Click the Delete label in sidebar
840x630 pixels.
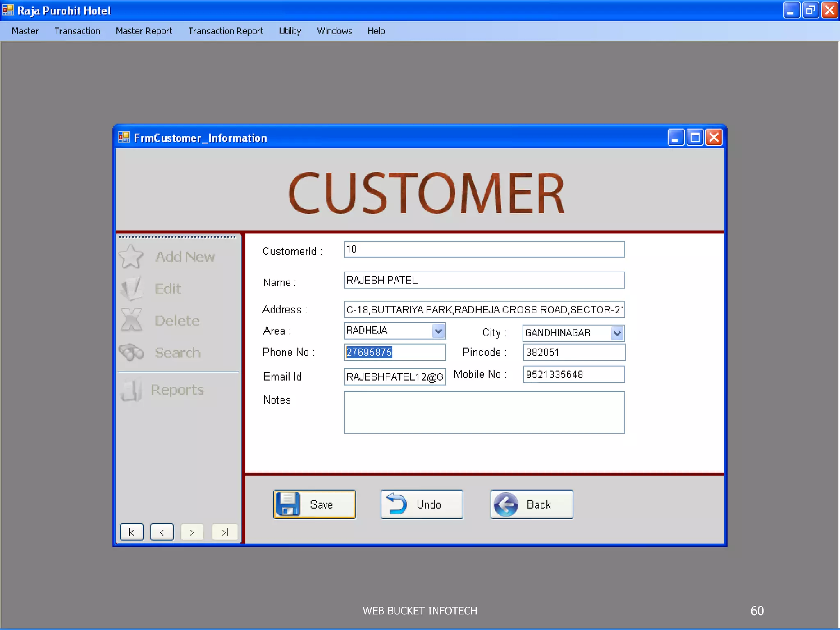click(x=177, y=321)
